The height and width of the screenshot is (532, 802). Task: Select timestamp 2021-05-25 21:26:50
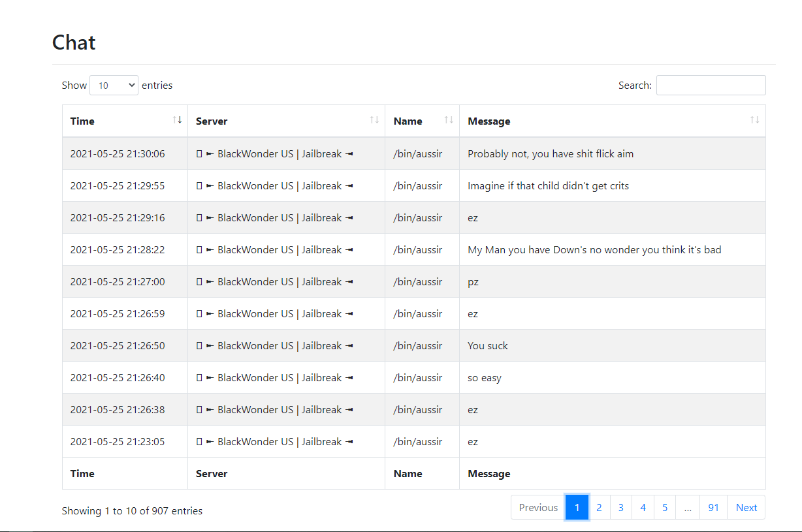[x=118, y=346]
